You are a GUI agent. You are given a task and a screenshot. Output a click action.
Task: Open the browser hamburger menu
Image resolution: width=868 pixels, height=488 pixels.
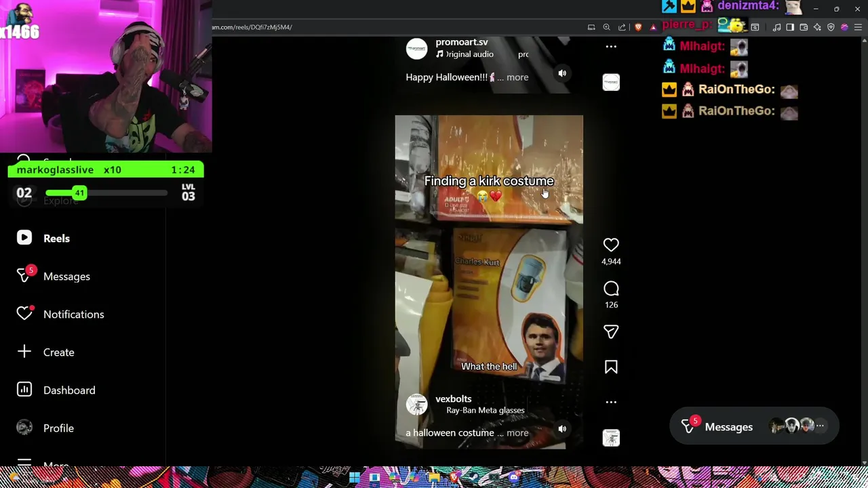(x=858, y=27)
